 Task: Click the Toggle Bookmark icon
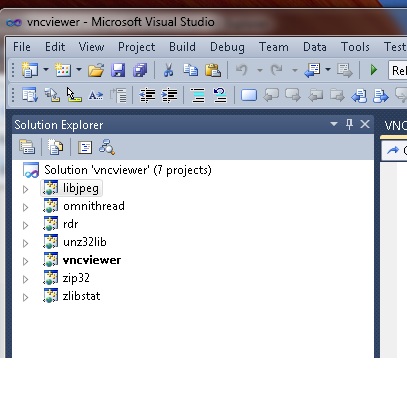point(249,96)
